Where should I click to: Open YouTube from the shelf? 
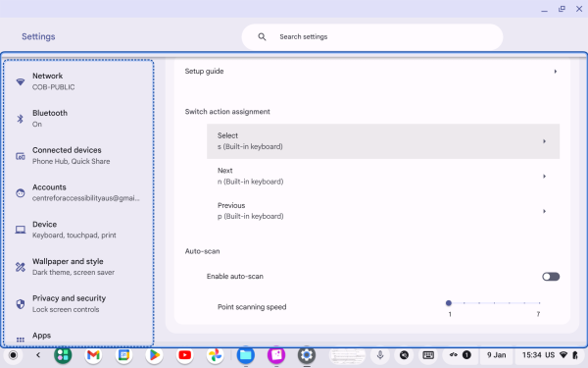click(184, 355)
